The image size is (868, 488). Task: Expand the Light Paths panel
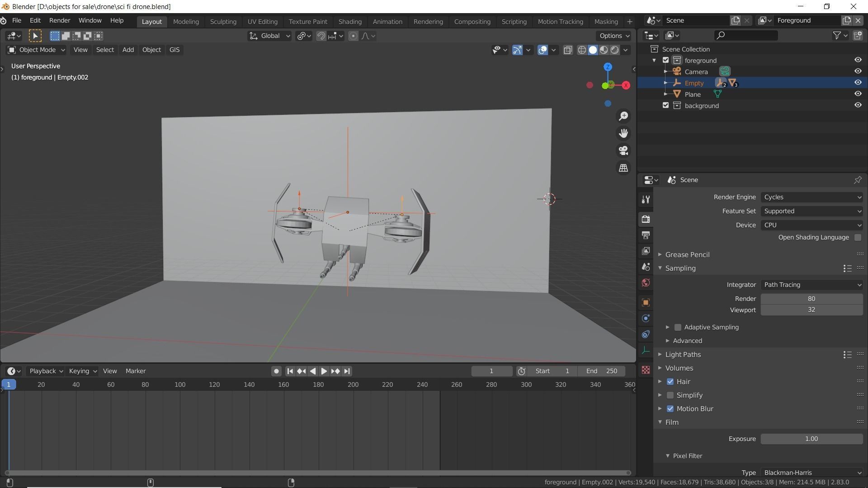pyautogui.click(x=683, y=355)
